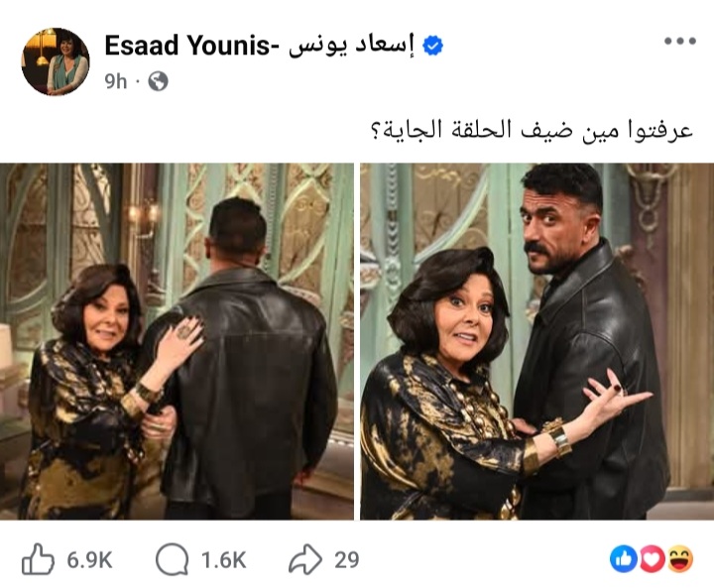Screen dimensions: 714x588
Task: Open the 'Esaad Younis-' English page name
Action: click(x=187, y=46)
